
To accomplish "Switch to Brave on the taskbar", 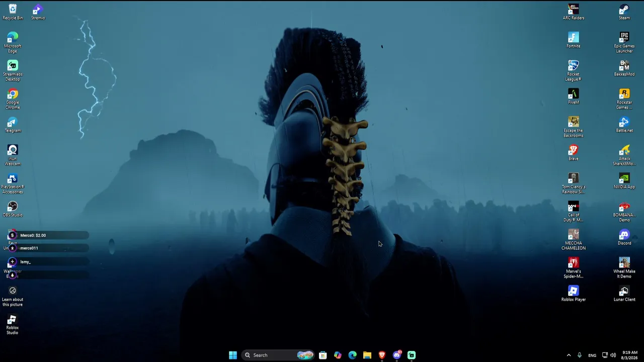I will click(382, 355).
